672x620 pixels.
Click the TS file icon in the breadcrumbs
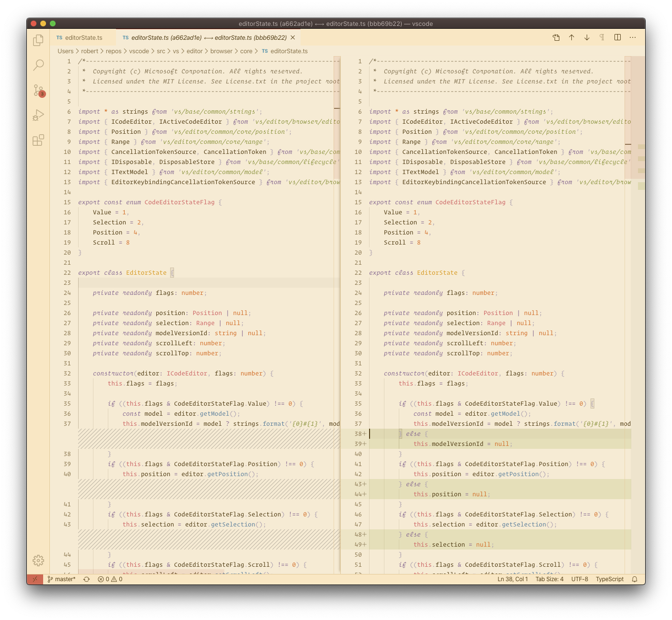pos(265,51)
